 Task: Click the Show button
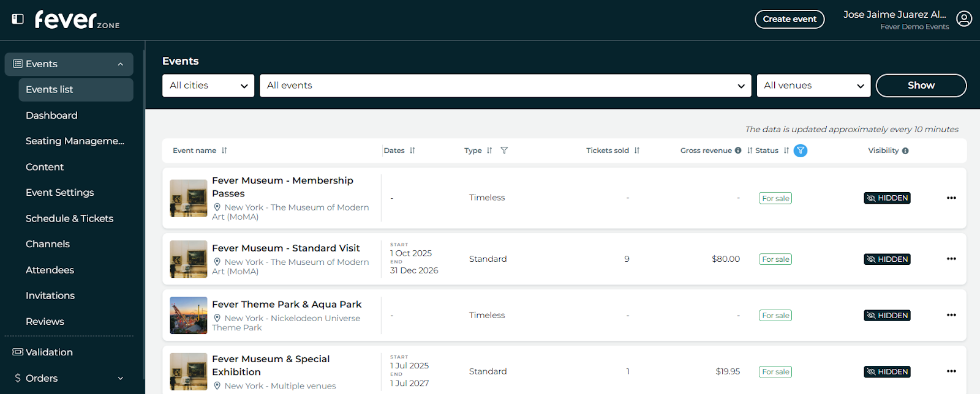[x=921, y=86]
